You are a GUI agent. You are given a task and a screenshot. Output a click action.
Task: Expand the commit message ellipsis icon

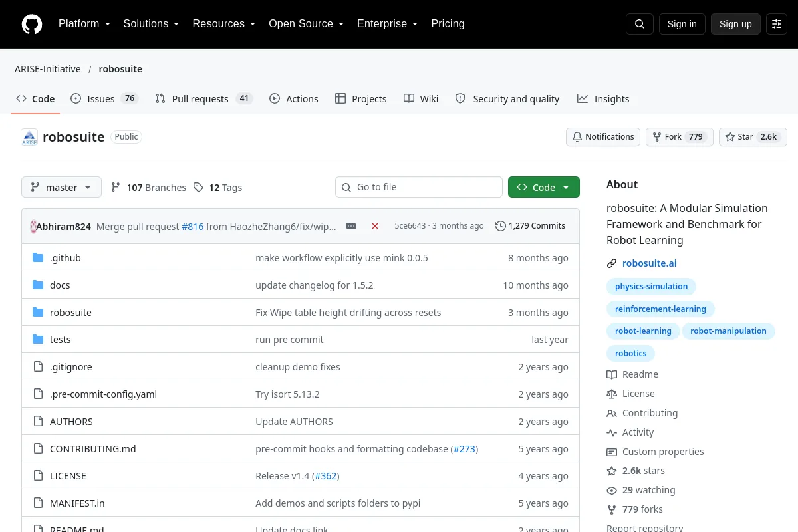click(x=351, y=226)
